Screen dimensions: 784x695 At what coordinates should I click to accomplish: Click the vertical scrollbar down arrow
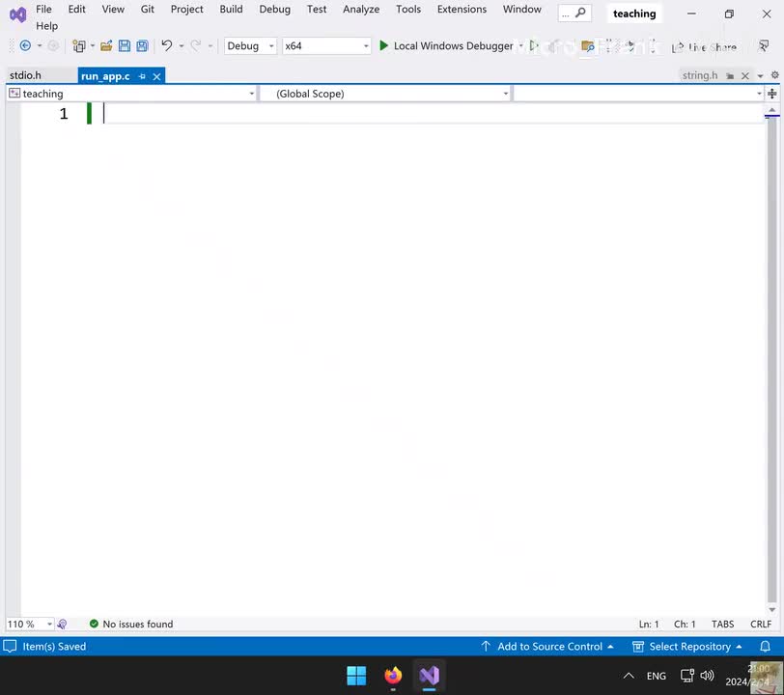tap(772, 609)
